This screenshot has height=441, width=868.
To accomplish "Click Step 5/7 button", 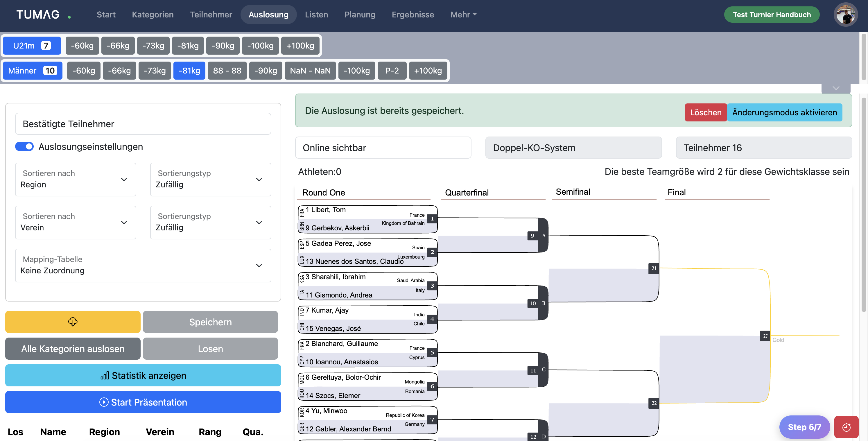I will pos(804,427).
